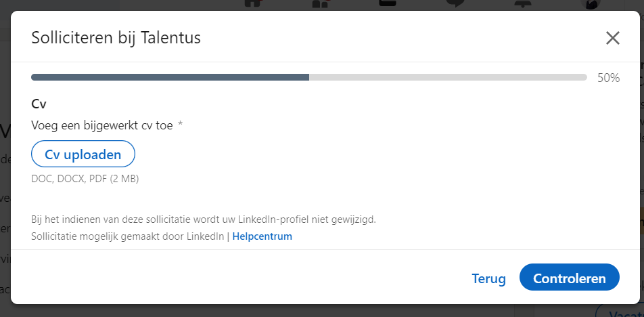644x317 pixels.
Task: Click the Jobs briefcase icon in navbar
Action: coord(388,3)
